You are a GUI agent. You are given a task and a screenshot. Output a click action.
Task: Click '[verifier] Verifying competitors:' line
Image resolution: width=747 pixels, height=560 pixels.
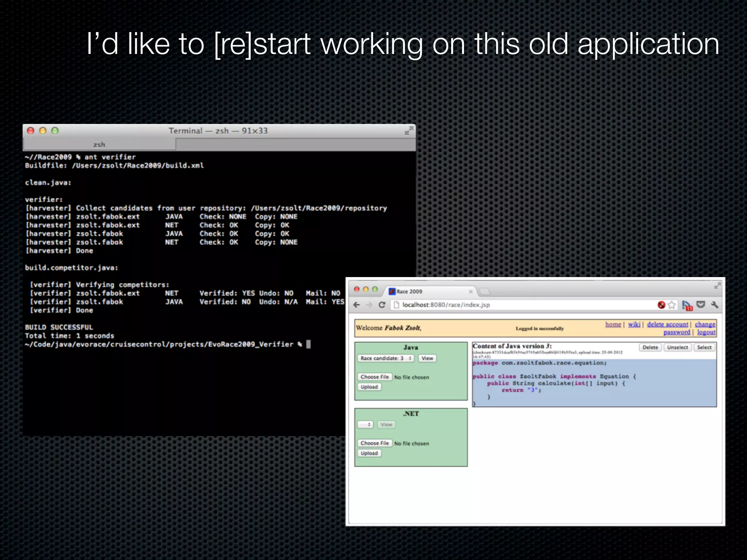100,285
